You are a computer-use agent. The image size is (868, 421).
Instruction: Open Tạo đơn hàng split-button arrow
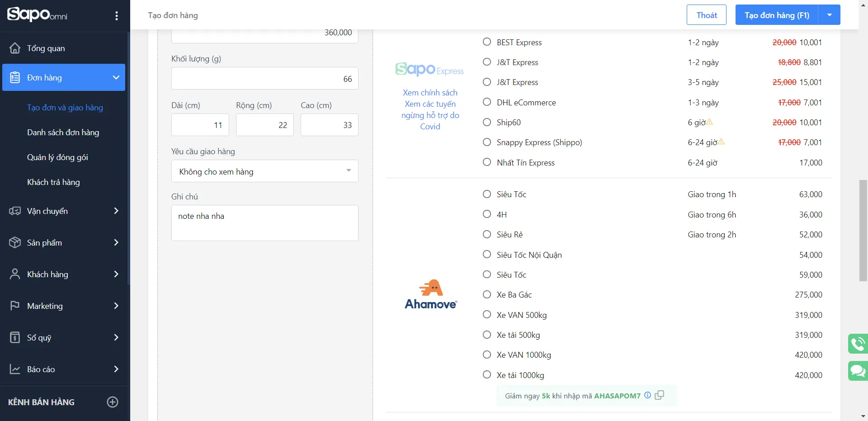point(830,15)
